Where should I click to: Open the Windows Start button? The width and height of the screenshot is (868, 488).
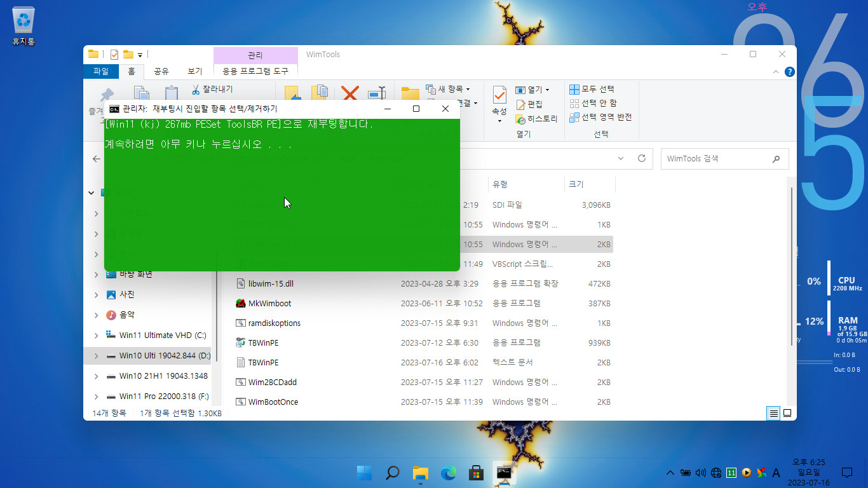click(x=365, y=473)
